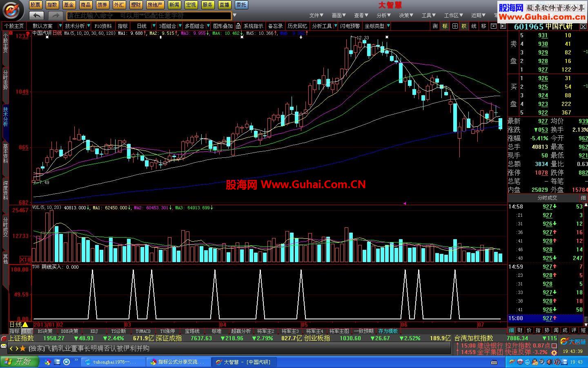Click the 财 finance tab under the tick list
This screenshot has width=588, height=368.
[x=520, y=330]
